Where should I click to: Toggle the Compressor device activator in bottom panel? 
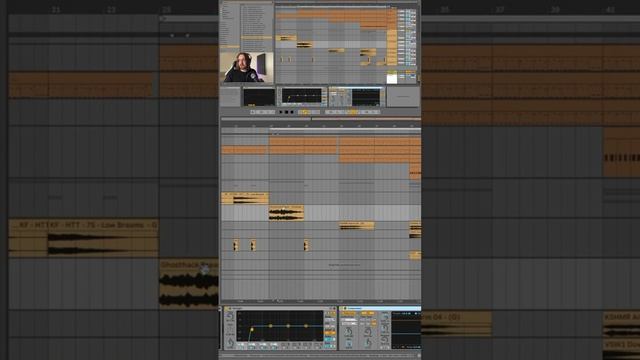coord(343,309)
